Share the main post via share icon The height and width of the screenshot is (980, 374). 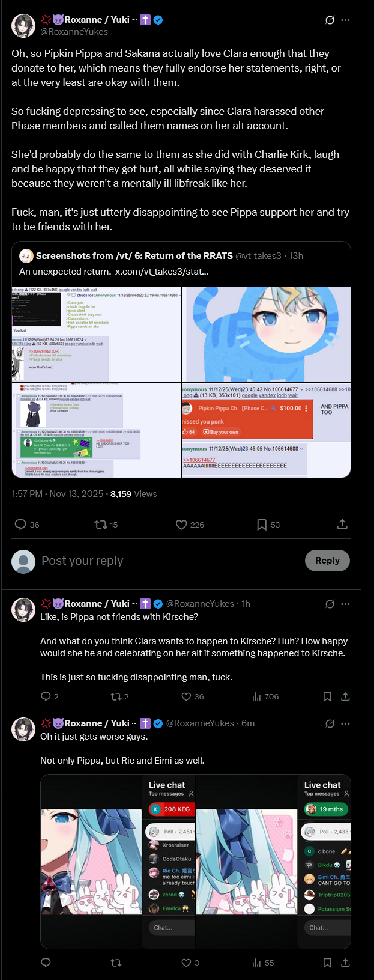click(x=342, y=525)
